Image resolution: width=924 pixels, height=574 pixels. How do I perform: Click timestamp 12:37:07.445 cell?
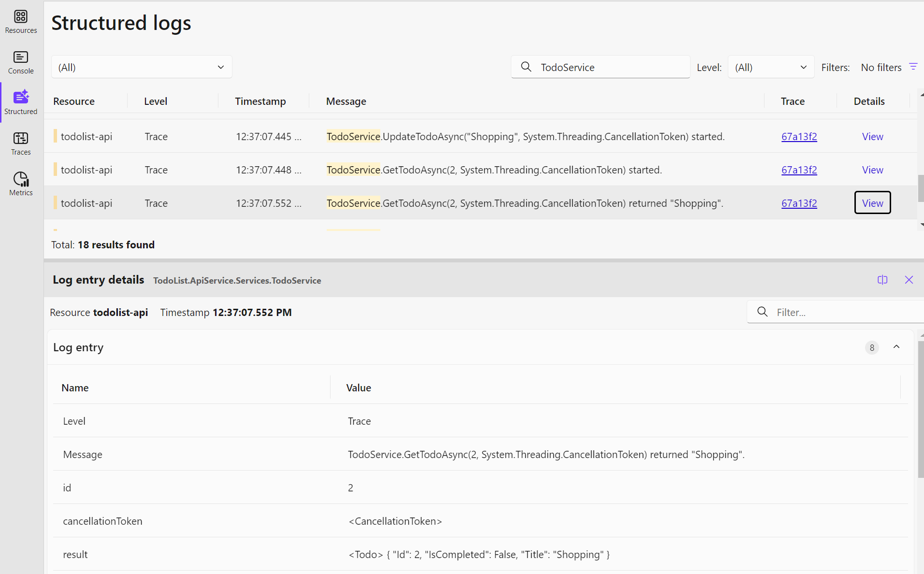[x=268, y=137]
